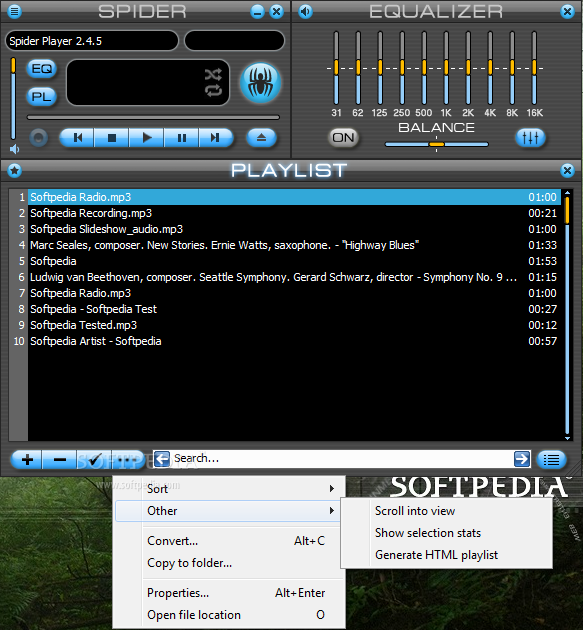Start playback with Play button
Viewport: 583px width, 630px height.
[x=147, y=138]
